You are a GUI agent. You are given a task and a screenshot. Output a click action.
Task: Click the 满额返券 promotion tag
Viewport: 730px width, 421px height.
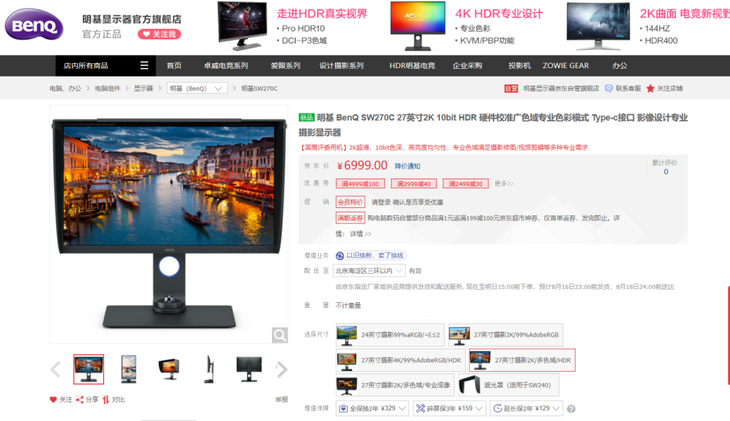350,218
